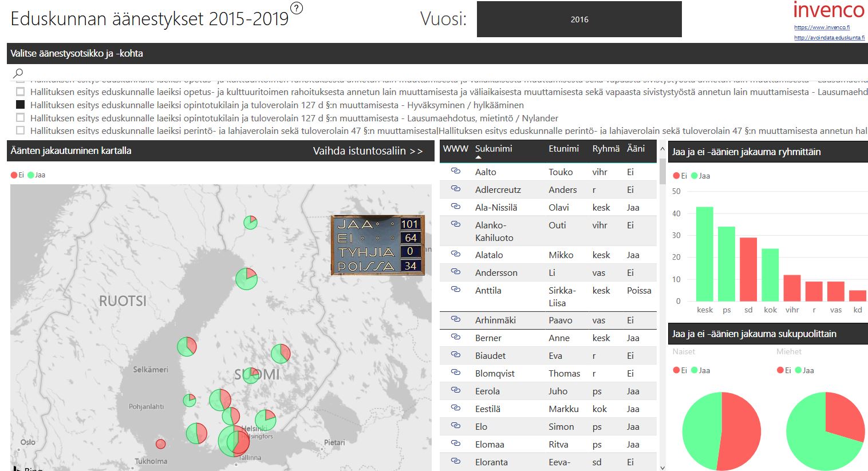Open the web link icon for Adlercreutz
The width and height of the screenshot is (868, 471).
(456, 189)
